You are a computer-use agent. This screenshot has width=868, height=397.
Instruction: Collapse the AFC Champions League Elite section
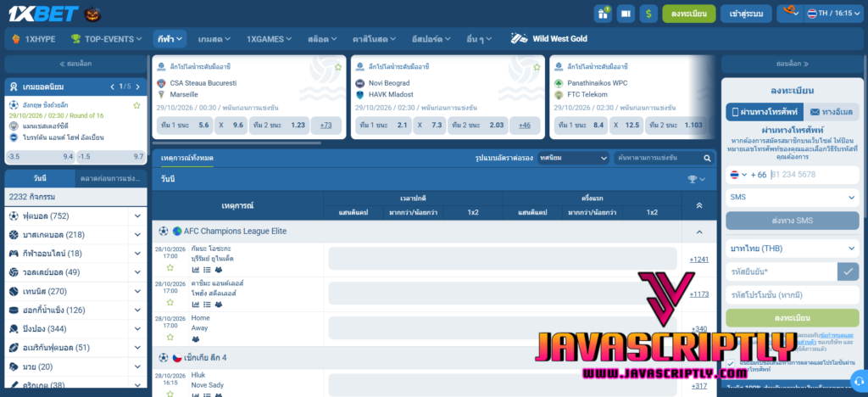699,232
